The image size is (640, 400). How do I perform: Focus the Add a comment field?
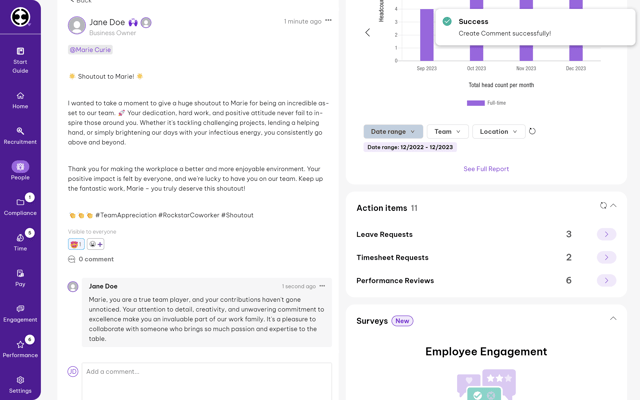click(x=207, y=381)
